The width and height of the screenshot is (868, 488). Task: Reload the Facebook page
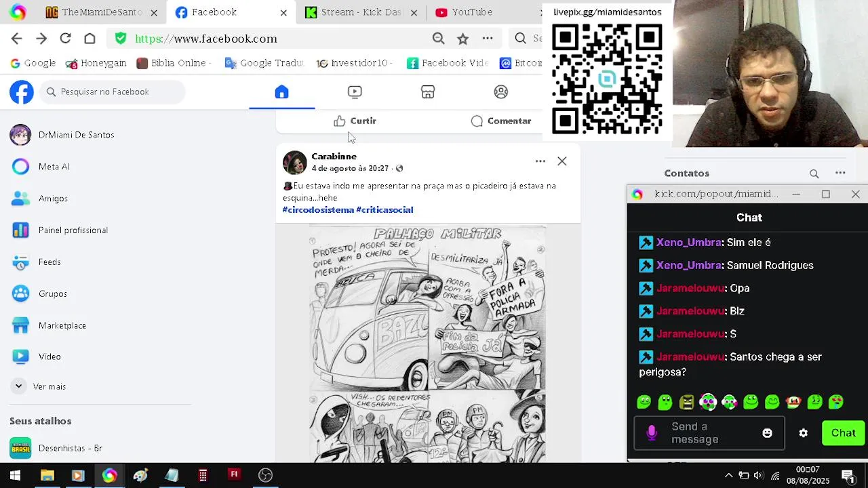pyautogui.click(x=65, y=39)
